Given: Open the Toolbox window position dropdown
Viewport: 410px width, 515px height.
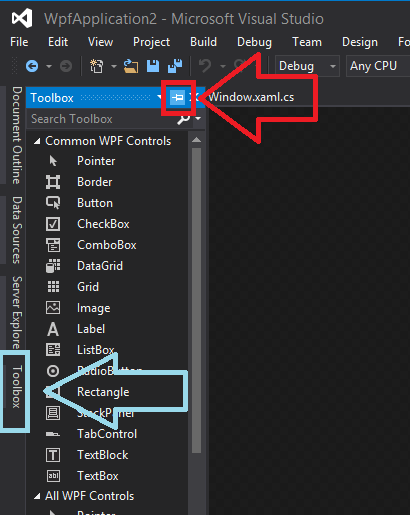Looking at the screenshot, I should (x=160, y=98).
